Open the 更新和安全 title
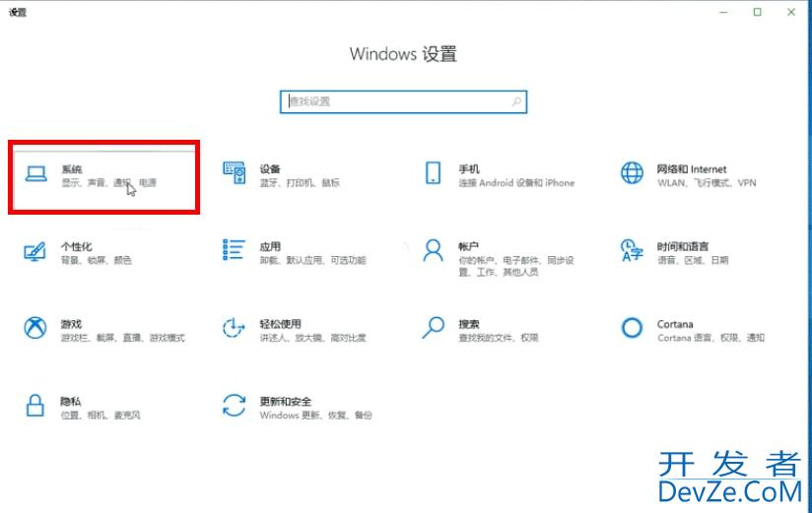Screen dimensions: 812x513 [x=286, y=401]
